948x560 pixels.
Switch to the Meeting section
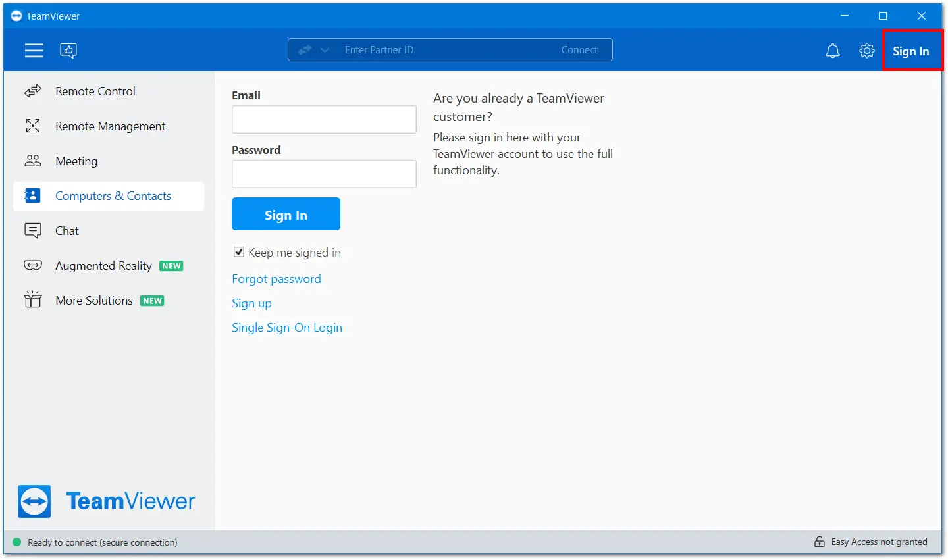pos(109,161)
